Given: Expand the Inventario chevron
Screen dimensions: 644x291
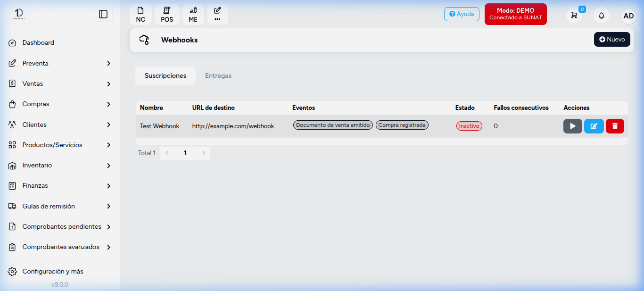Looking at the screenshot, I should (x=108, y=166).
